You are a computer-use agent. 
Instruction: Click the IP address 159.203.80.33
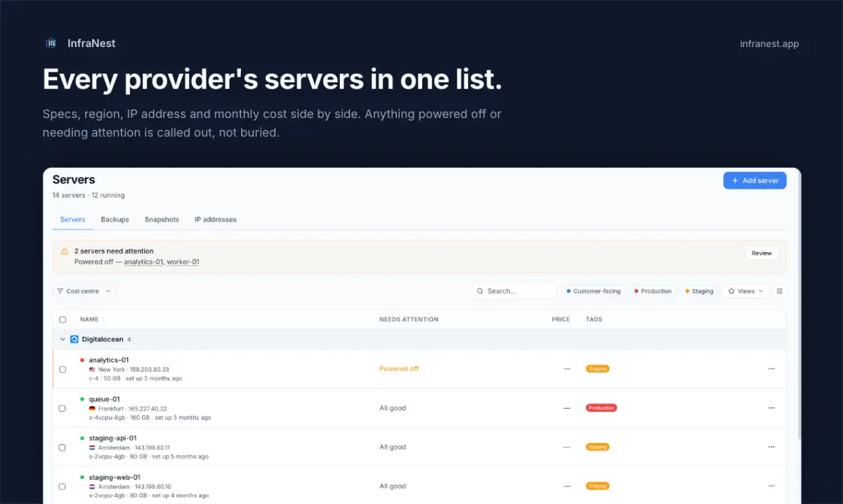(x=150, y=369)
